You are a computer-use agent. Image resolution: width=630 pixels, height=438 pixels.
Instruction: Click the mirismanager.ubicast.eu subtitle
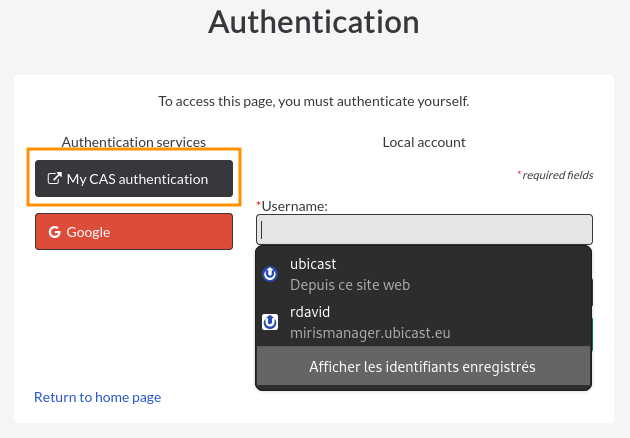pos(370,333)
